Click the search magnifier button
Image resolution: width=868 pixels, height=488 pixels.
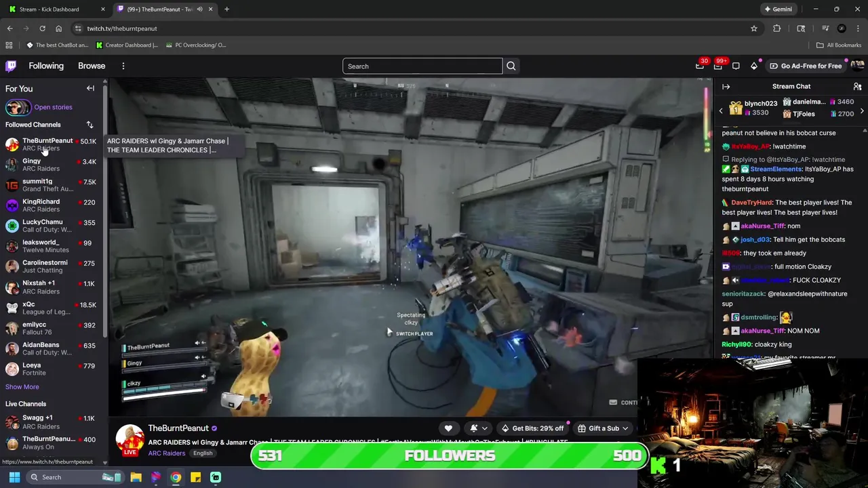[511, 66]
